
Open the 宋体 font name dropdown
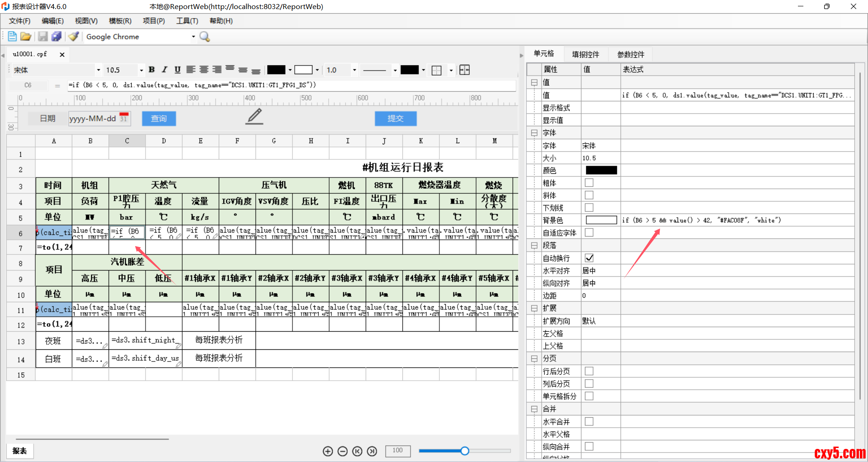click(x=98, y=70)
